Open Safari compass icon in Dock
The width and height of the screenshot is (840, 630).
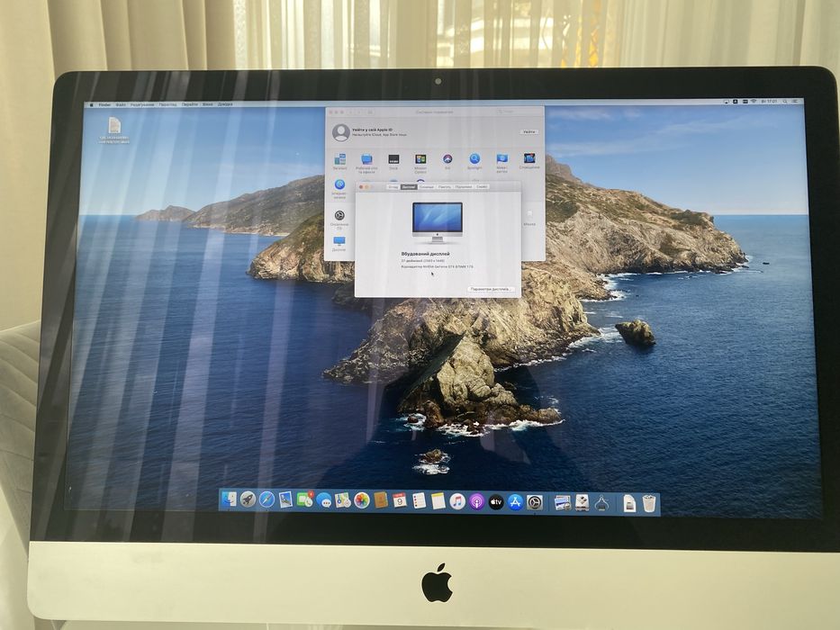point(266,499)
